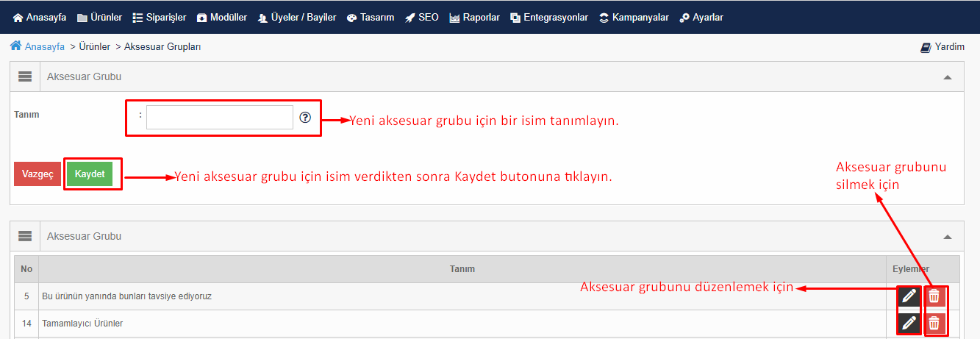980x339 pixels.
Task: Open the Ürünler menu
Action: [x=99, y=17]
